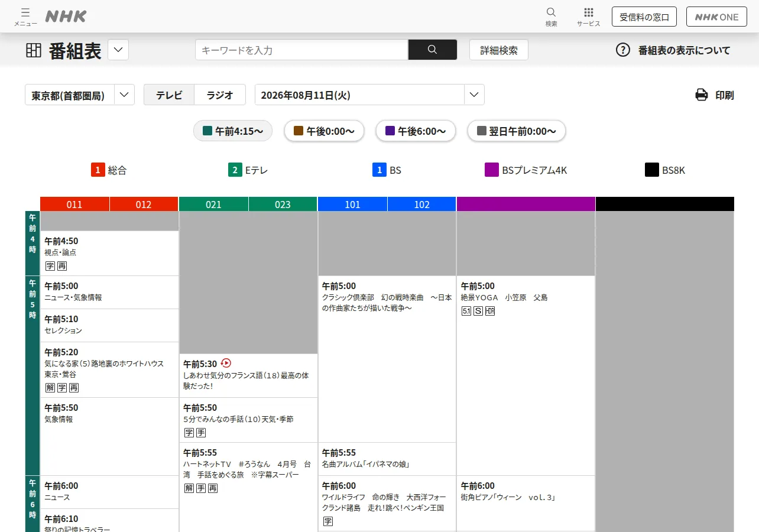Click the 解 badge under 気になる家
The width and height of the screenshot is (759, 532).
tap(50, 388)
